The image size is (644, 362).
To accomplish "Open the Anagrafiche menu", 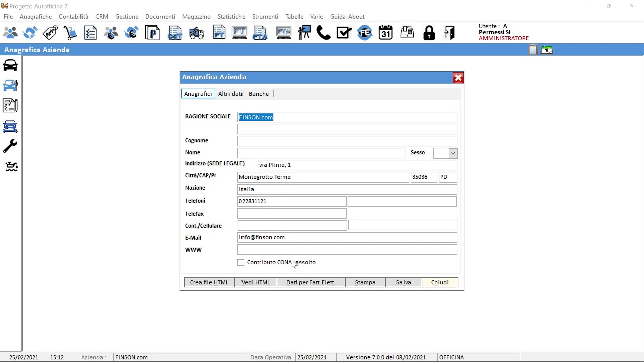I will click(x=36, y=17).
